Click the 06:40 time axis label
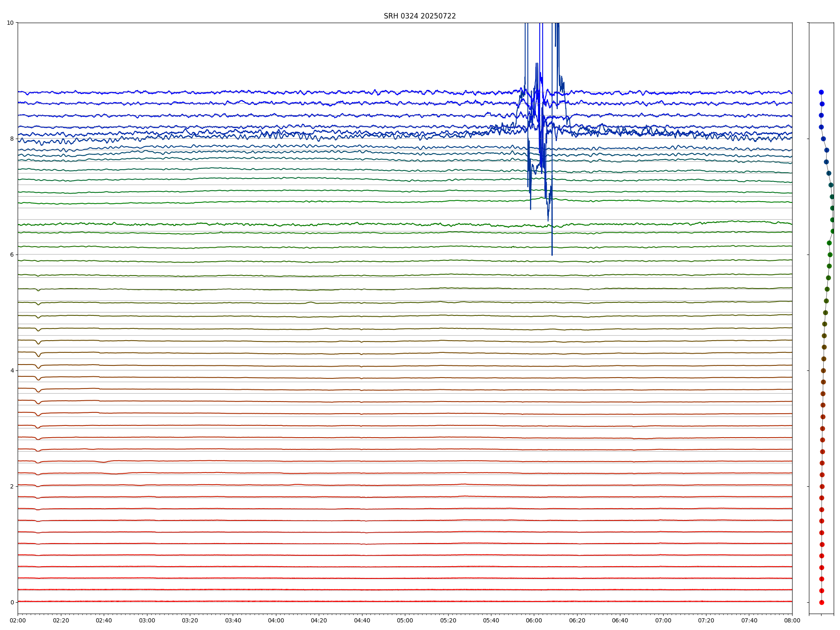This screenshot has width=840, height=630. click(x=620, y=620)
